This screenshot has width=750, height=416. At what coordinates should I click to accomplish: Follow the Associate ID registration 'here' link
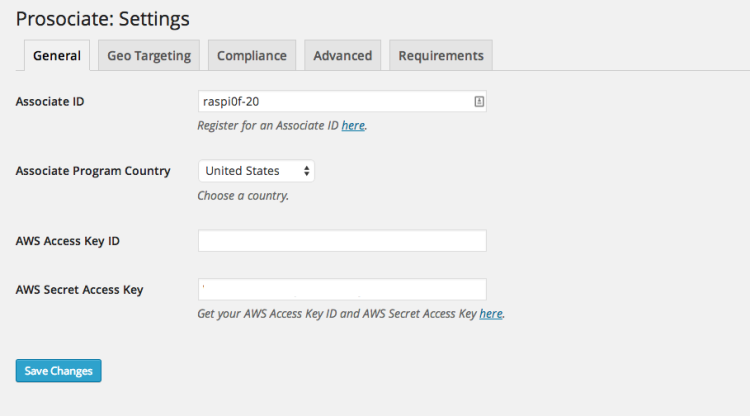pyautogui.click(x=353, y=125)
